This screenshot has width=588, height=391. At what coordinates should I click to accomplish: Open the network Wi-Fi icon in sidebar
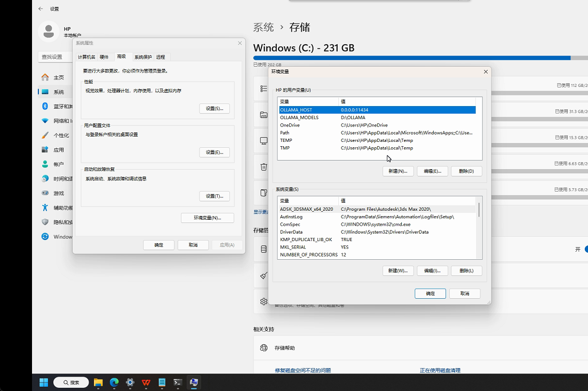tap(45, 121)
